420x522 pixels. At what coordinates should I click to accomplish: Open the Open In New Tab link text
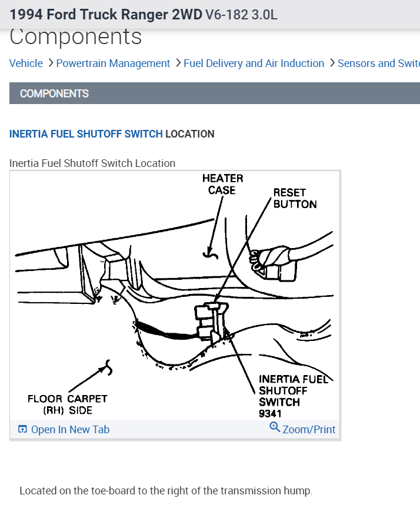coord(70,430)
